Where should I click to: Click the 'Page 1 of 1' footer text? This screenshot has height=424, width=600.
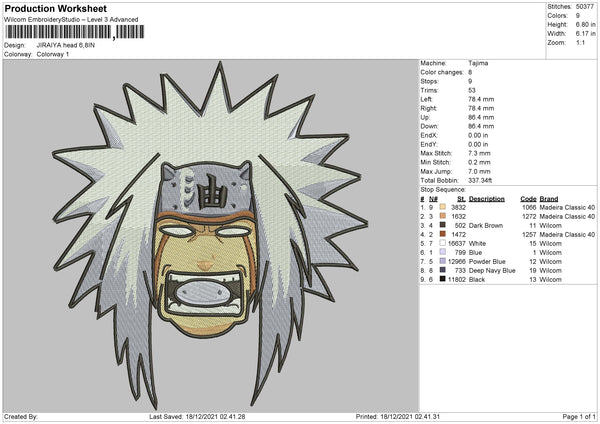[579, 416]
